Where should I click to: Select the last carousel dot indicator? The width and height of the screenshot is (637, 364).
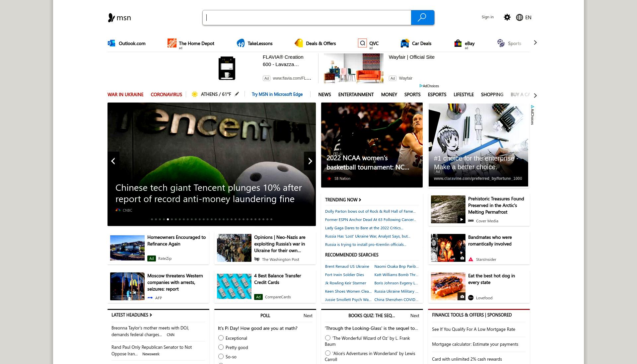coord(271,219)
